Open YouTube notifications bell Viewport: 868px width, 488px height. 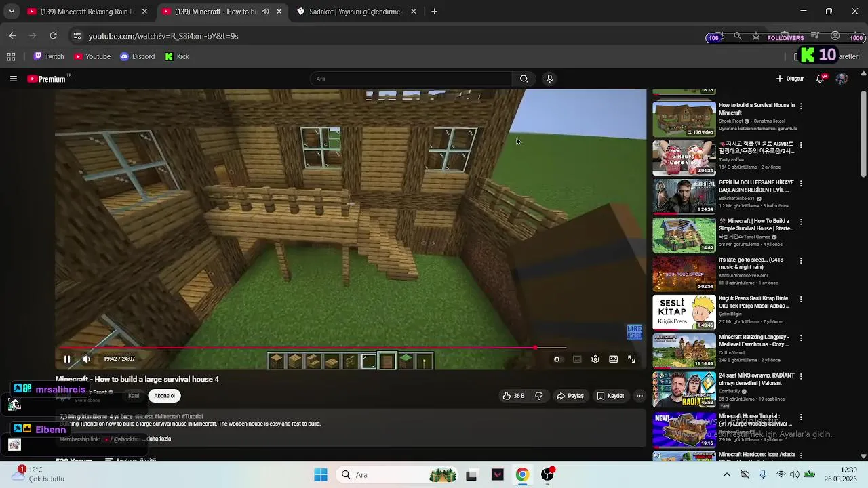click(x=821, y=79)
